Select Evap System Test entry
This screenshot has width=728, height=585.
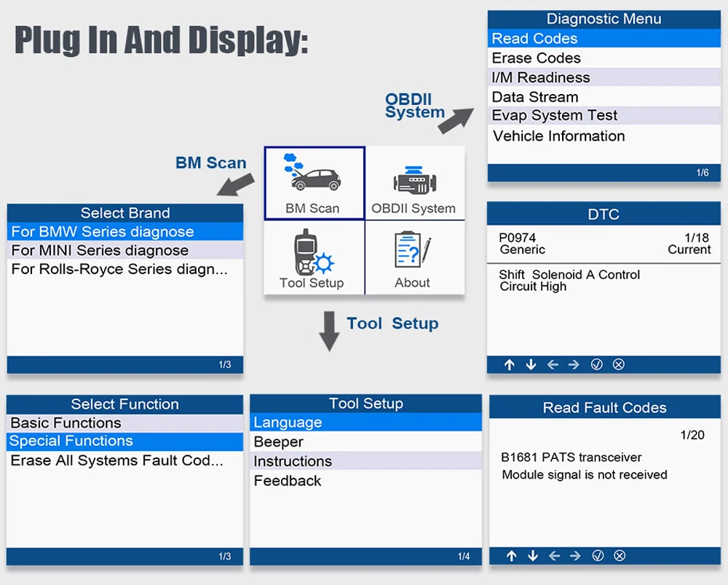604,115
